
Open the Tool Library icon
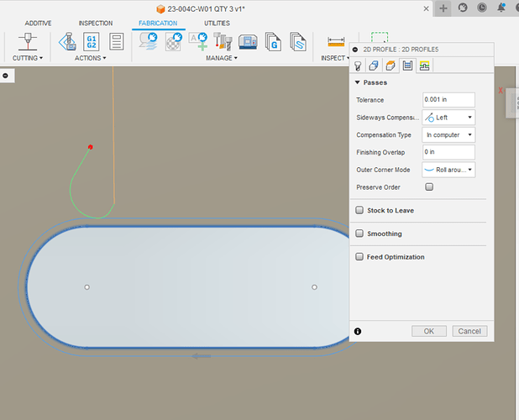coord(223,42)
